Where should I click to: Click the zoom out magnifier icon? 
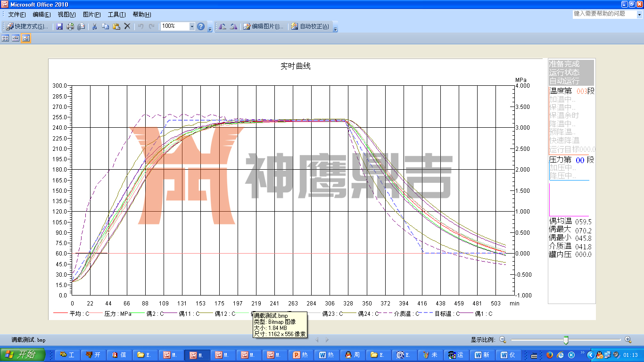503,339
